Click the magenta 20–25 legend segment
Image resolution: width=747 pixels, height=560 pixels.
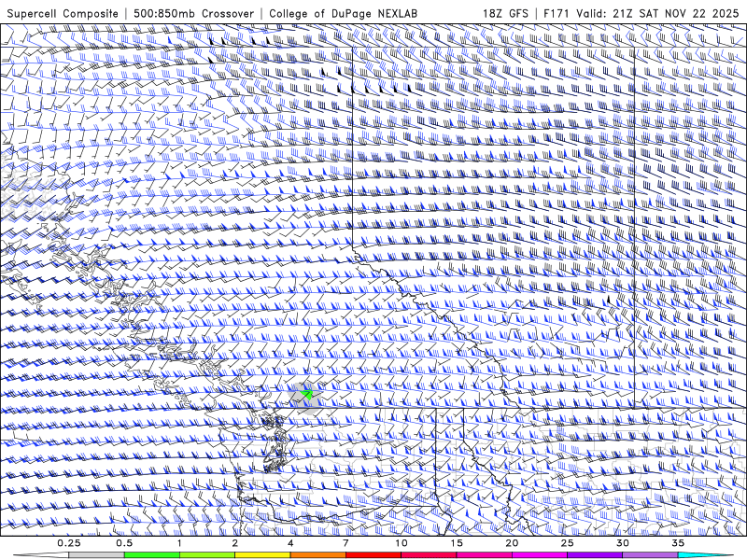coord(540,554)
